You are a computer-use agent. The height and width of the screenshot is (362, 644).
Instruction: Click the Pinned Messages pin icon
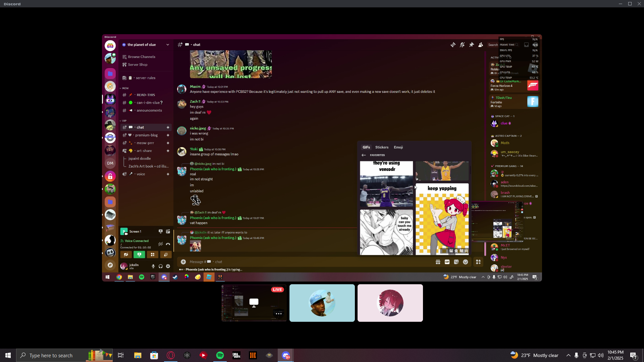[472, 45]
